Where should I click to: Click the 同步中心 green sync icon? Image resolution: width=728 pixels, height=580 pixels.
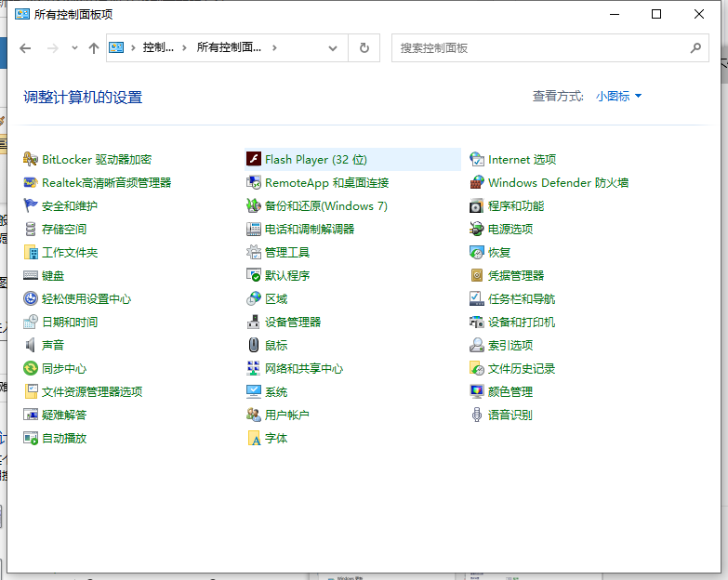click(31, 369)
